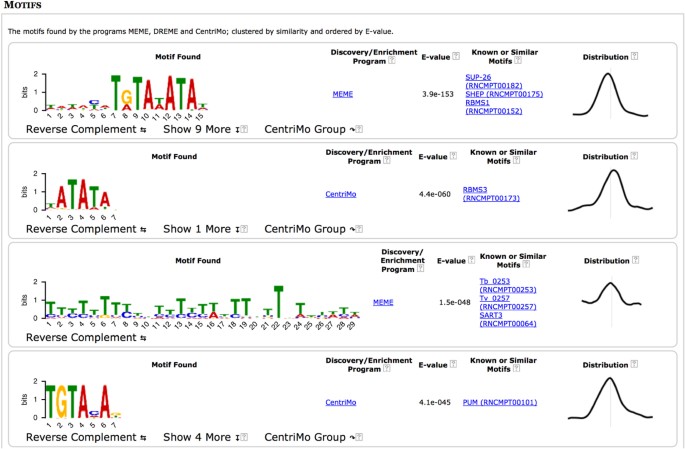The width and height of the screenshot is (685, 449).
Task: Open the SHEP (RNCMPT00175) motif link
Action: (504, 94)
